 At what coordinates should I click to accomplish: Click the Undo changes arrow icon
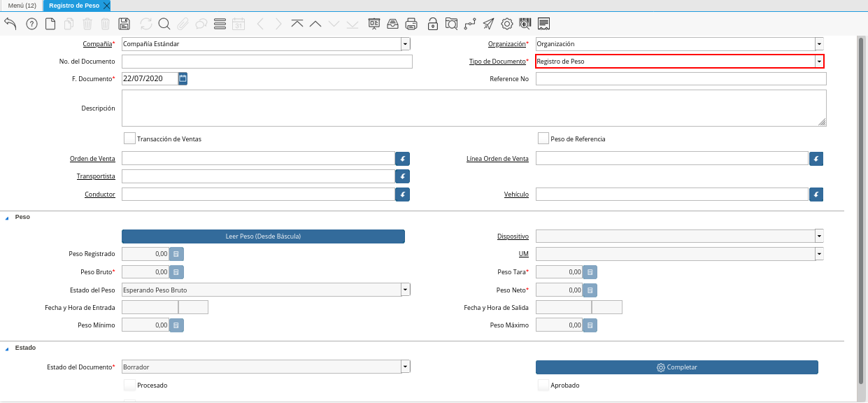tap(10, 24)
